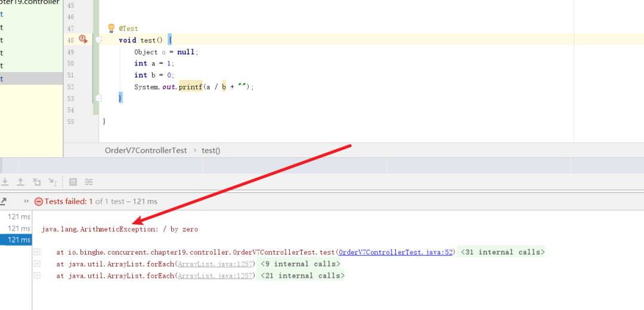Click the Trace Current Stream Chain icon
644x310 pixels.
tap(89, 182)
